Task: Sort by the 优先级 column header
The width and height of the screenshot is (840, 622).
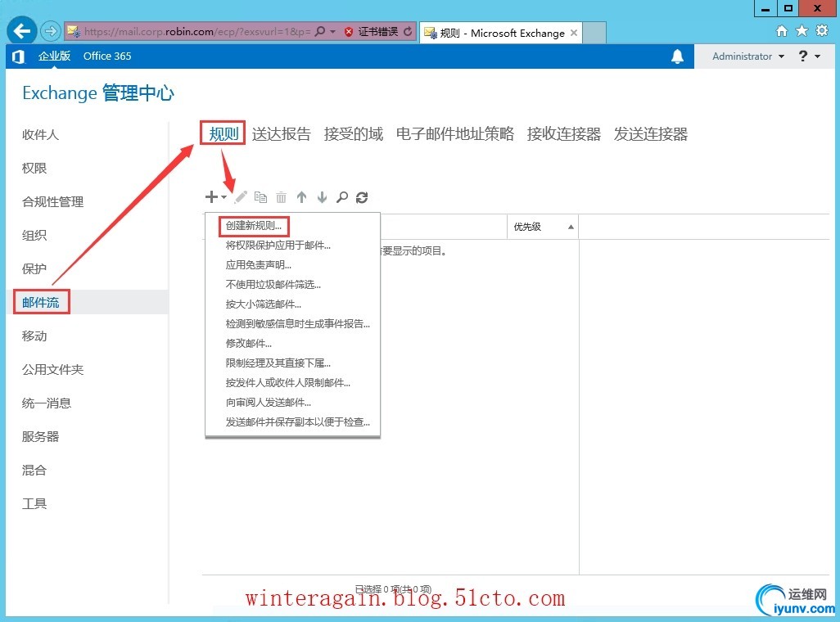Action: click(x=543, y=227)
